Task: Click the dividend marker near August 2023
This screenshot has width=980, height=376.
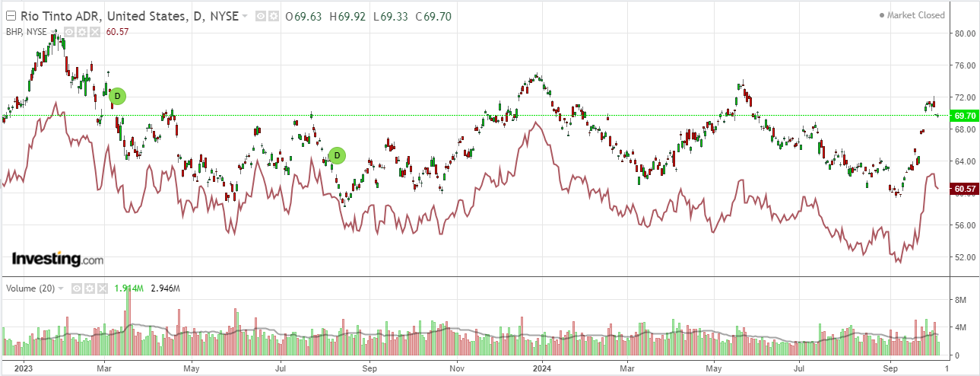Action: pyautogui.click(x=337, y=156)
